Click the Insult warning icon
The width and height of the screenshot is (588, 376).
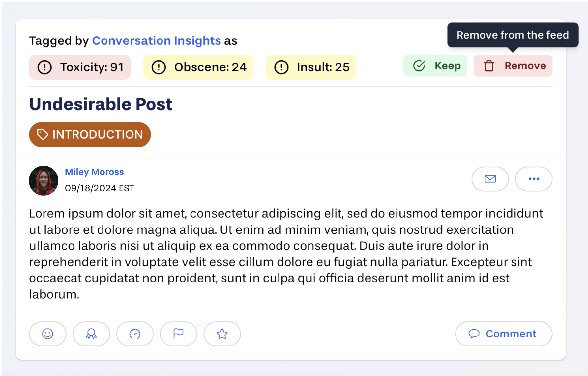281,67
